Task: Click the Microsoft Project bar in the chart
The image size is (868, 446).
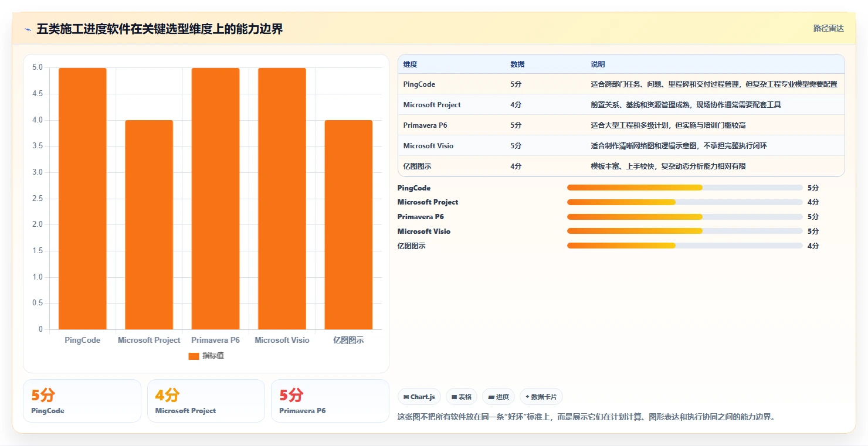Action: (x=149, y=225)
